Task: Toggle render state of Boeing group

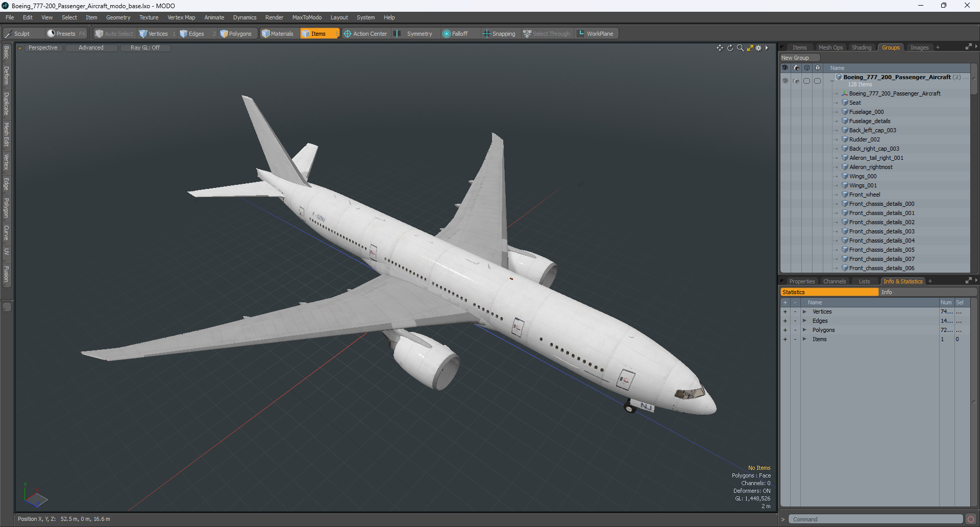Action: pos(796,81)
